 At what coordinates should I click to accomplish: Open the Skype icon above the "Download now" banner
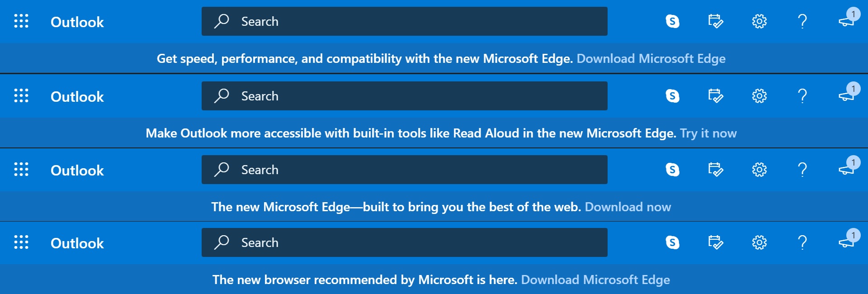point(672,170)
